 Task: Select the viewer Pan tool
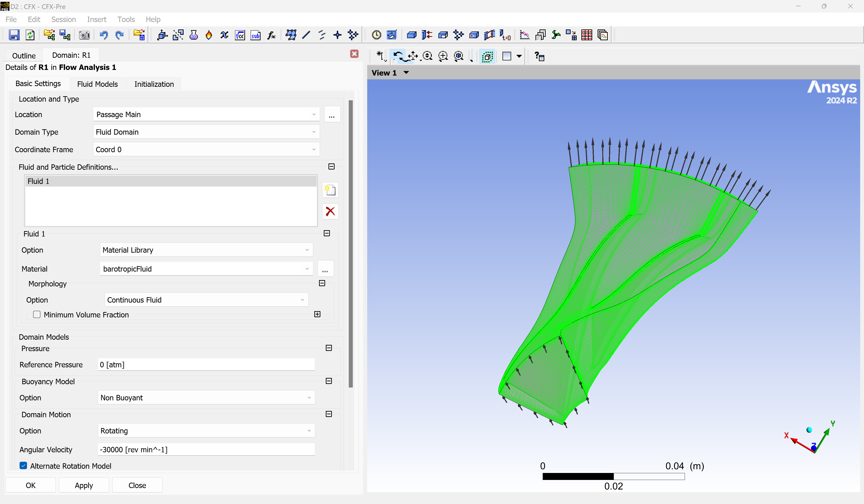tap(413, 56)
